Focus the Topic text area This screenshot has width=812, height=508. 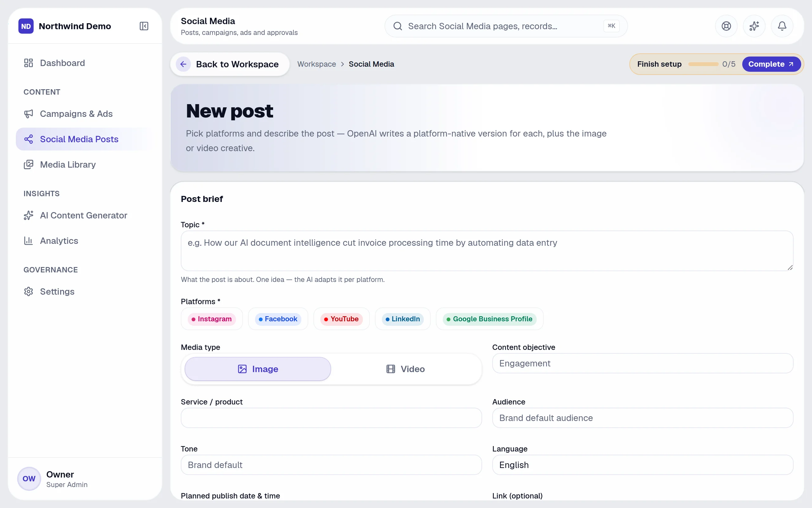click(x=487, y=251)
